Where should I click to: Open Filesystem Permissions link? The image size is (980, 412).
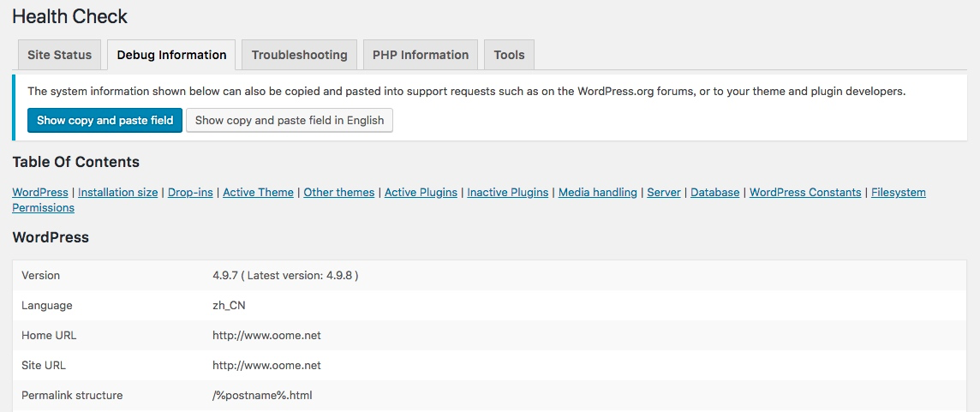click(898, 193)
